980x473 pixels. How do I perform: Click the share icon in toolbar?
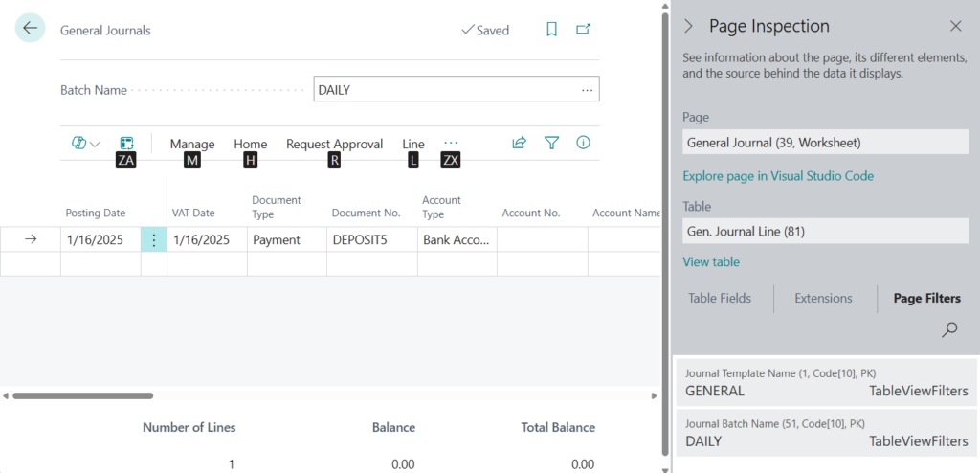pyautogui.click(x=519, y=143)
